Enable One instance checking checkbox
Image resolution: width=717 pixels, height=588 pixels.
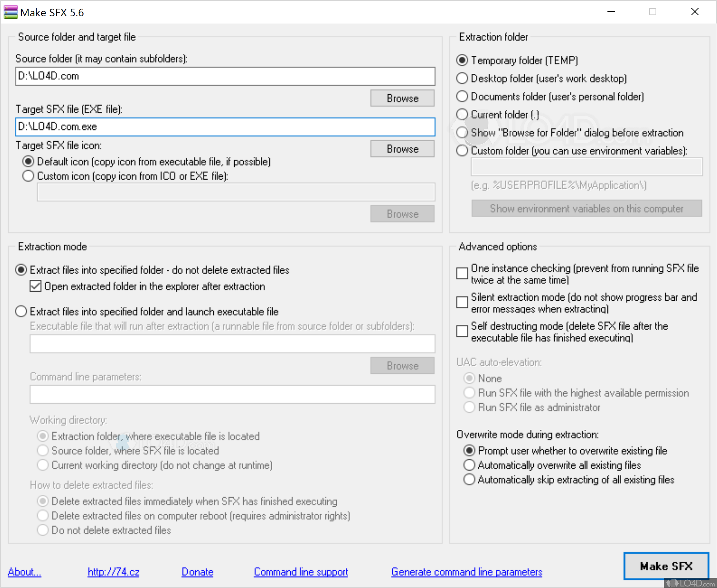462,274
